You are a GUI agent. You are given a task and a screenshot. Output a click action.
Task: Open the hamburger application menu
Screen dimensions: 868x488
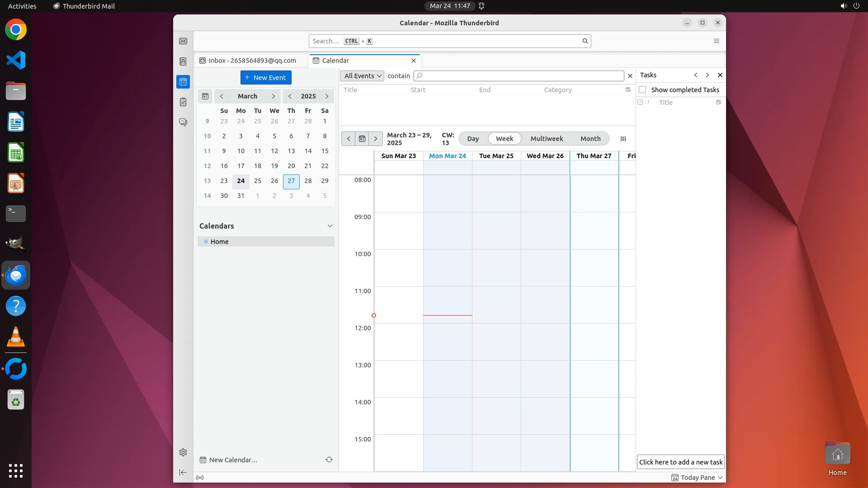(717, 41)
